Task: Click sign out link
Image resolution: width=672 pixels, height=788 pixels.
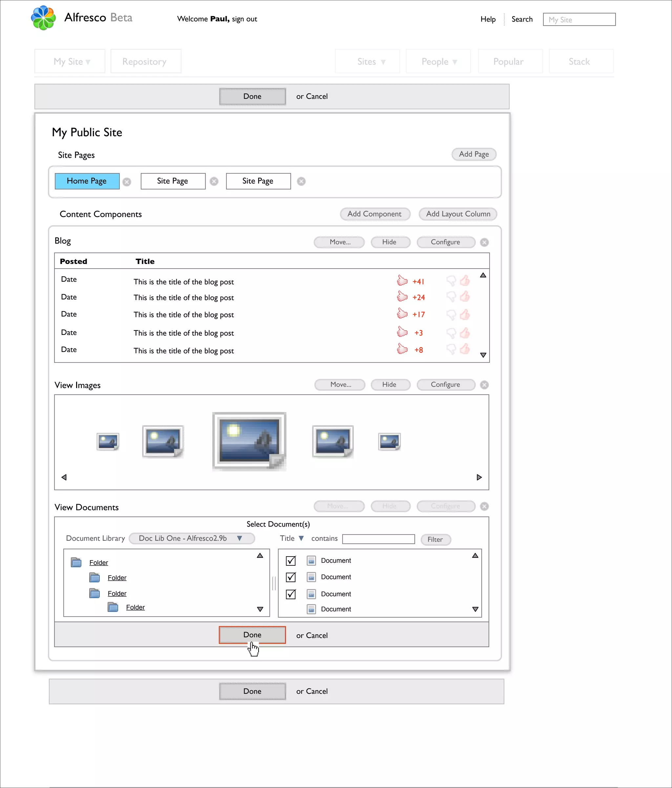Action: click(244, 19)
